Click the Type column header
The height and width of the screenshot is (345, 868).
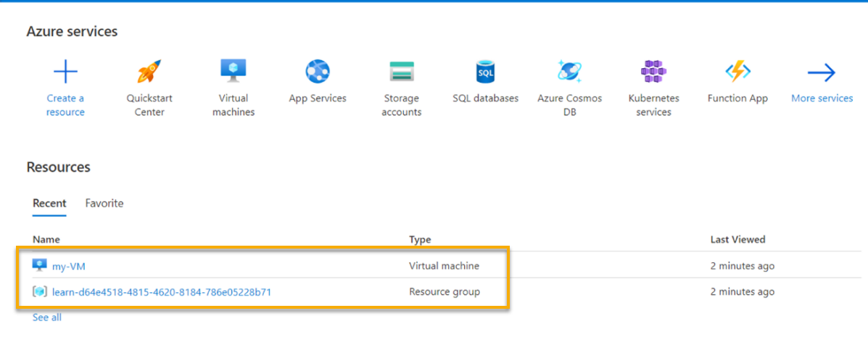pyautogui.click(x=420, y=239)
